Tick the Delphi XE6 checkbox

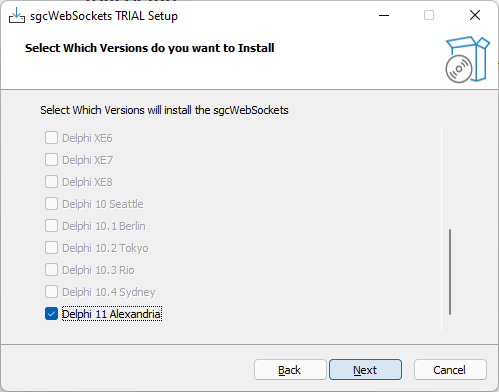[x=51, y=138]
